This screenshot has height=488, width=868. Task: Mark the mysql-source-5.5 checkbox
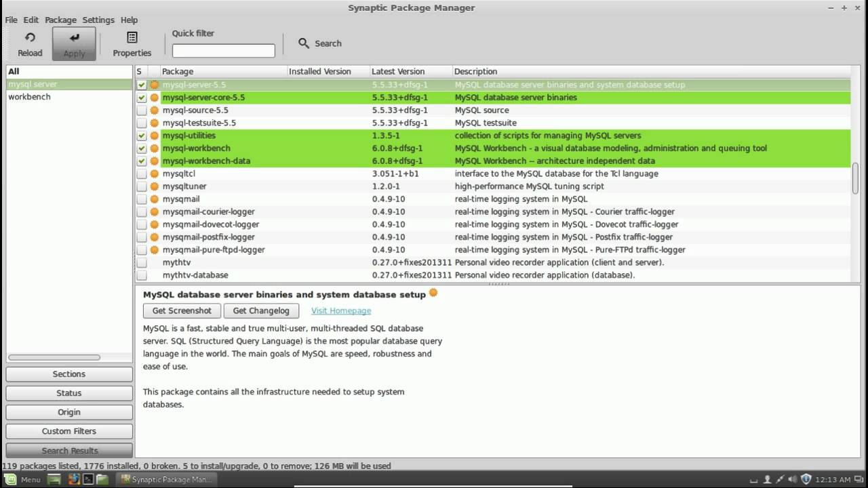coord(142,110)
